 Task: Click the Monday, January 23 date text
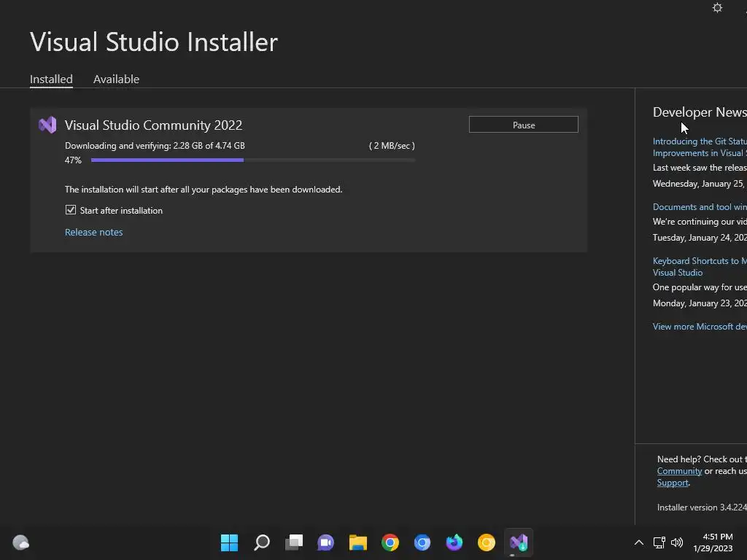click(x=700, y=303)
